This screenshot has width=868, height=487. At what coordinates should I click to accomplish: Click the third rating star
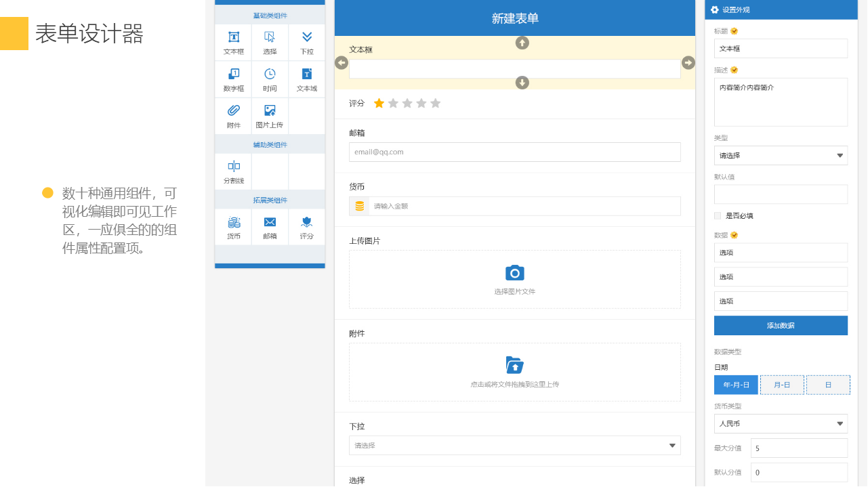coord(407,103)
